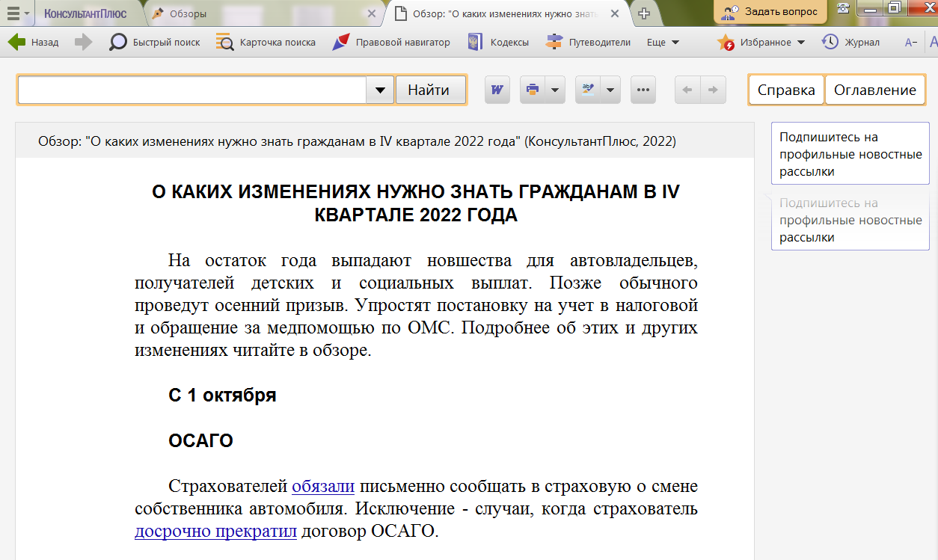Decrease font size with the A− control
The height and width of the screenshot is (560, 938).
pos(910,43)
